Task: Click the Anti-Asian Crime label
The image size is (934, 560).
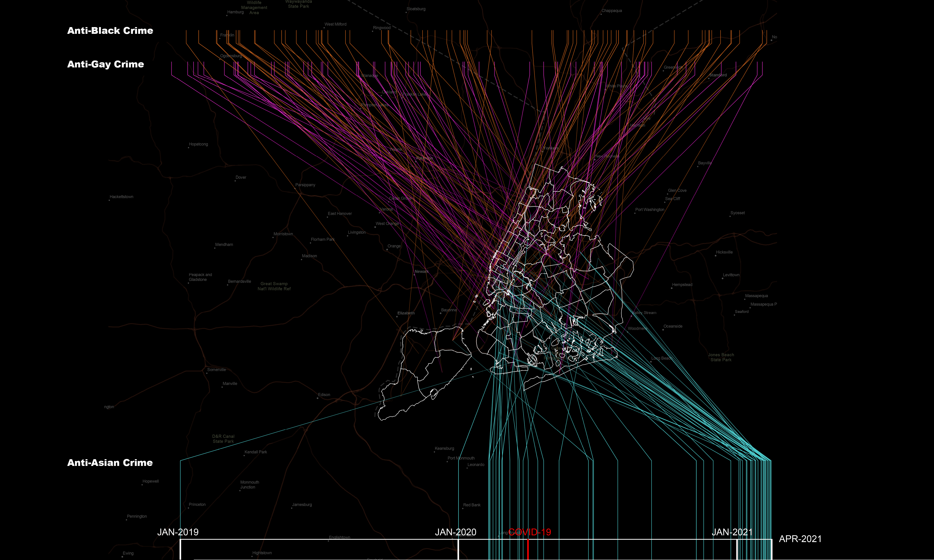Action: click(x=110, y=463)
